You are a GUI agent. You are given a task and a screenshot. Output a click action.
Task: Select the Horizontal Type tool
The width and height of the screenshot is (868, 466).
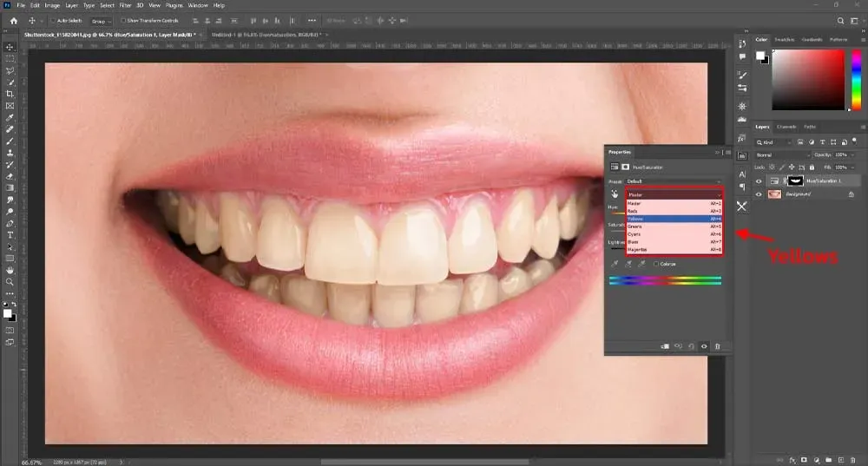(x=10, y=235)
